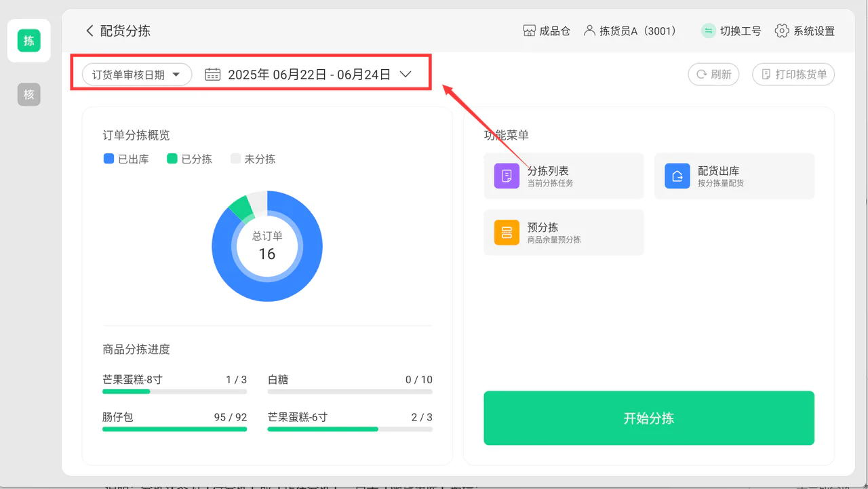The width and height of the screenshot is (868, 489).
Task: Open the 订货单审核日期 dropdown
Action: pos(137,75)
